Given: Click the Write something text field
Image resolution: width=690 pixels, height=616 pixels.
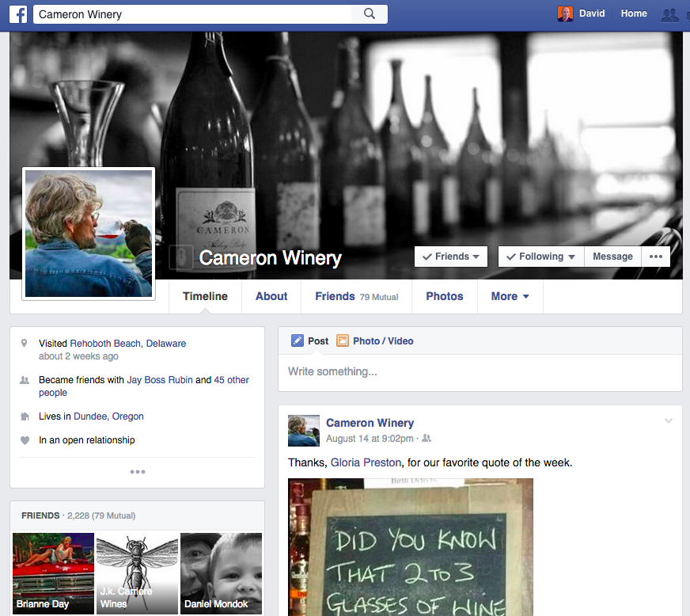Looking at the screenshot, I should coord(480,371).
